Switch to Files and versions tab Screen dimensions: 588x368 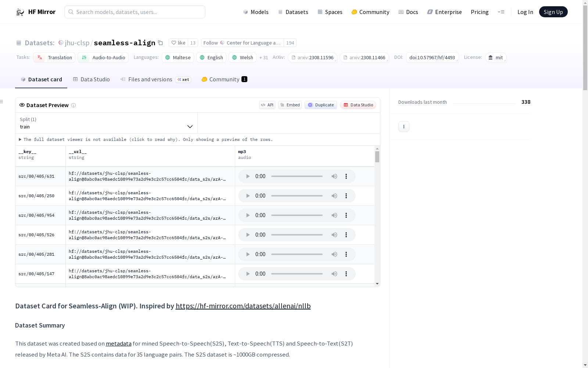tap(155, 79)
